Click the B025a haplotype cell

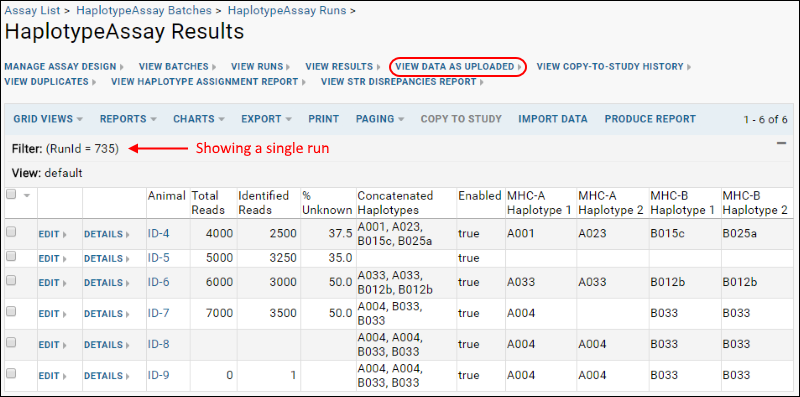[x=740, y=234]
